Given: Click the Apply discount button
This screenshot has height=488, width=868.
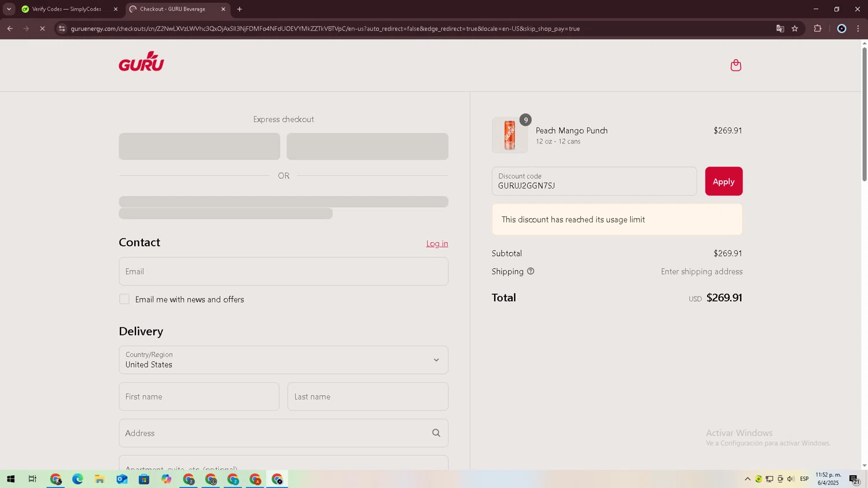Looking at the screenshot, I should pyautogui.click(x=723, y=182).
